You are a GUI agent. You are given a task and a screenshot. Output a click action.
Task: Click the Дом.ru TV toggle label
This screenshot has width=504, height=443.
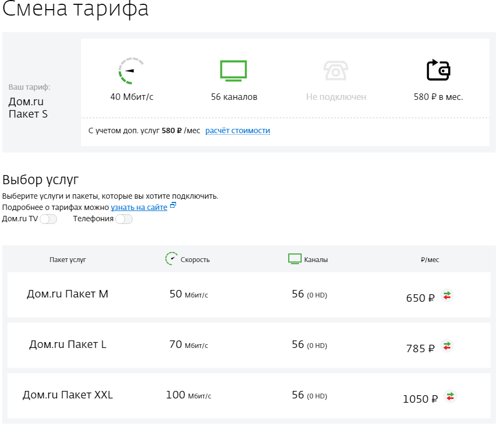(20, 219)
